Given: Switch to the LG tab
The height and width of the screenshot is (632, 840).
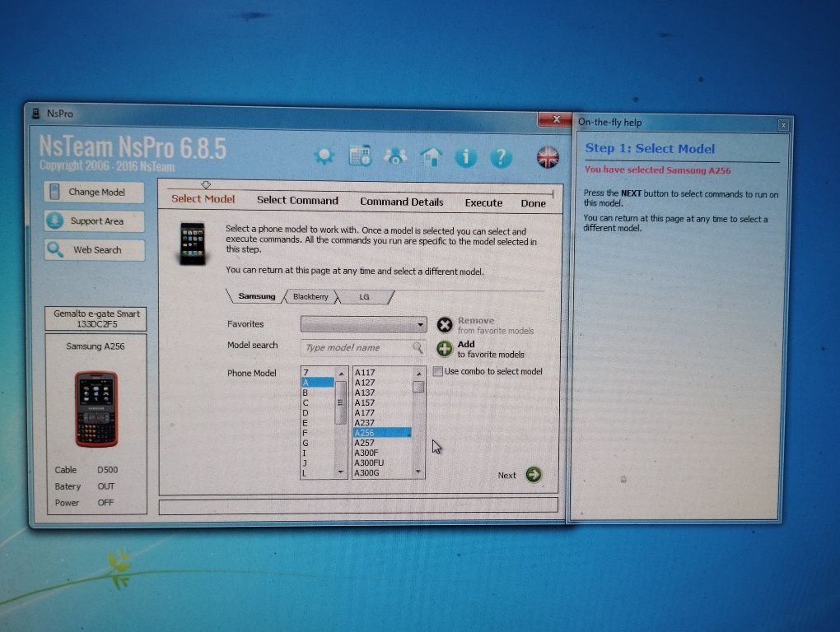Looking at the screenshot, I should pos(364,297).
